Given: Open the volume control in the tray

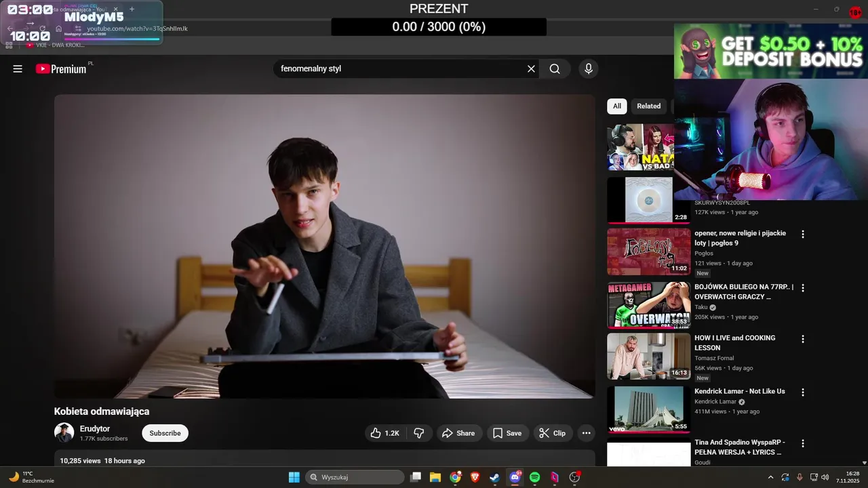Looking at the screenshot, I should coord(825,477).
